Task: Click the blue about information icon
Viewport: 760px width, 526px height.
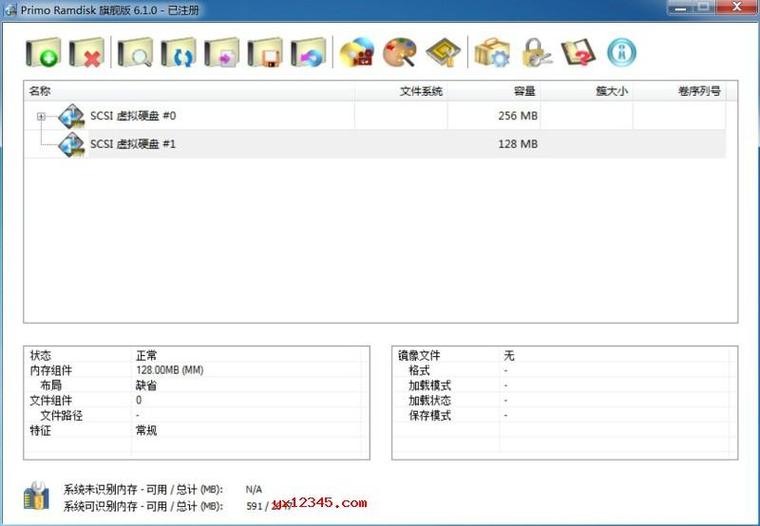Action: [621, 52]
